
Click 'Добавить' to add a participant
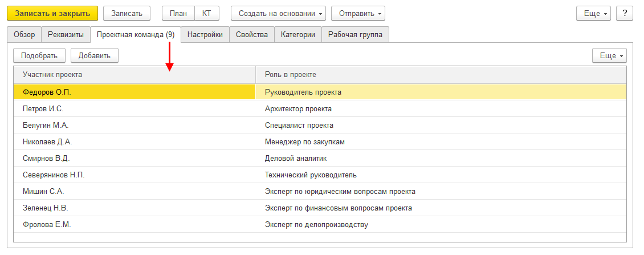coord(94,55)
